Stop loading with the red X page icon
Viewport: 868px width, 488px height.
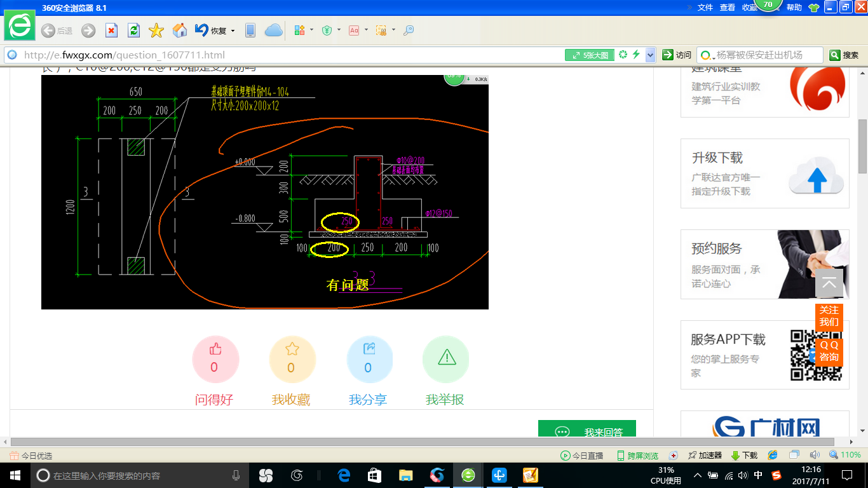[111, 30]
